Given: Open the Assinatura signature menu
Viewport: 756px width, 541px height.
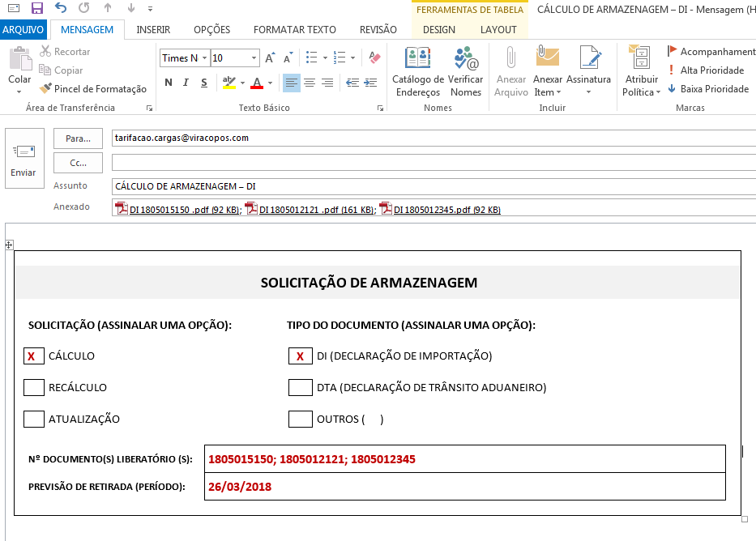Looking at the screenshot, I should click(589, 72).
